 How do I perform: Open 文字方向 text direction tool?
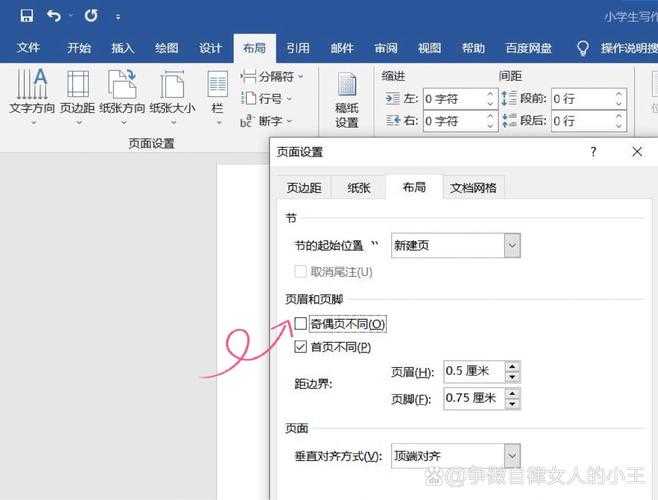tap(32, 97)
